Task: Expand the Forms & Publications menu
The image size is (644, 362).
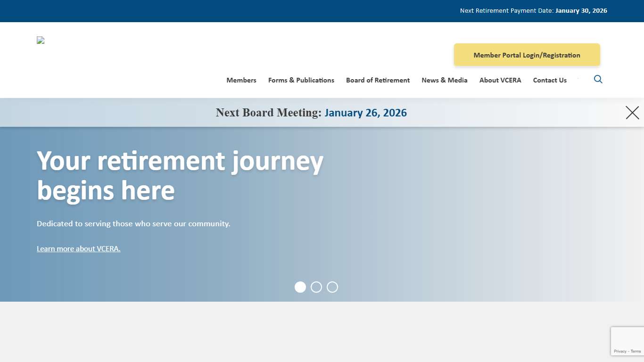Action: 301,80
